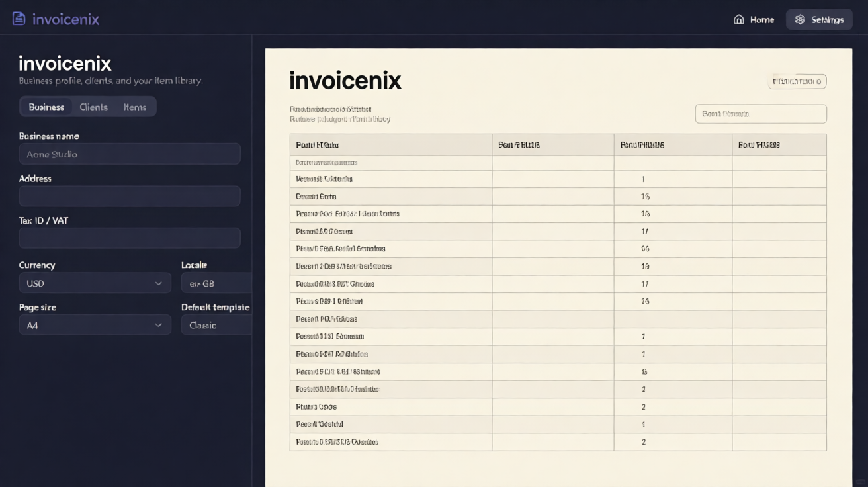This screenshot has width=868, height=487.
Task: Expand the Page size dropdown showing A4
Action: point(95,325)
